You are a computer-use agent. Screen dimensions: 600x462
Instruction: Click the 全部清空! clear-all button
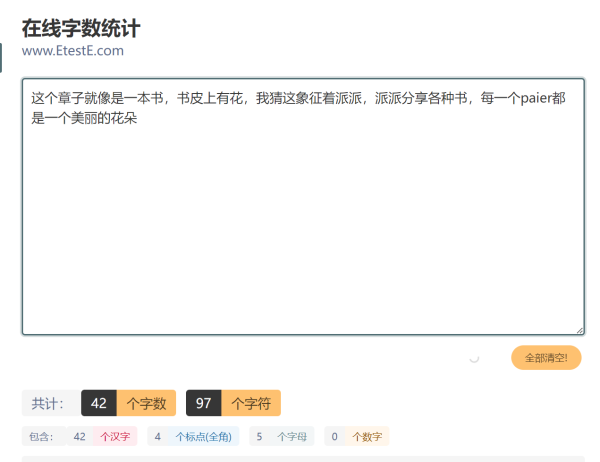[x=546, y=358]
